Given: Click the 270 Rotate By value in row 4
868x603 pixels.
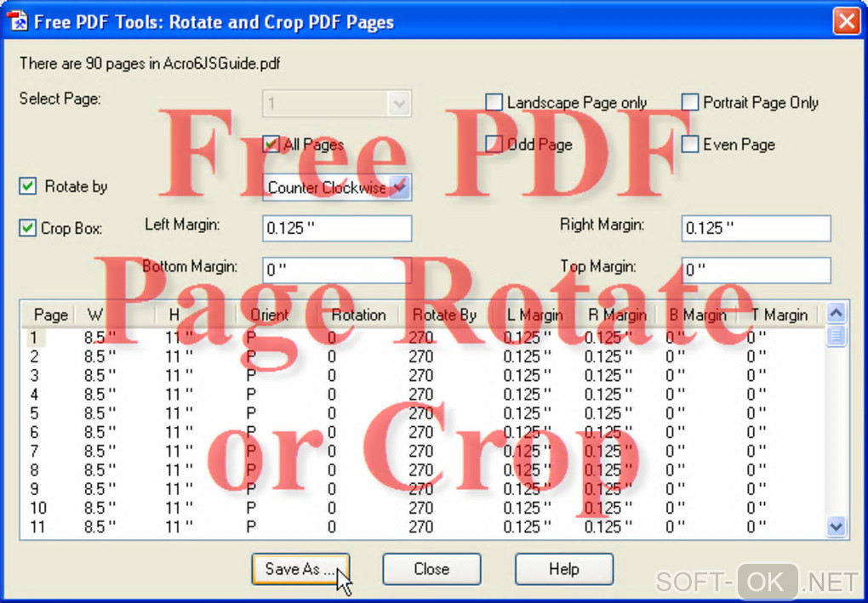Looking at the screenshot, I should [420, 394].
